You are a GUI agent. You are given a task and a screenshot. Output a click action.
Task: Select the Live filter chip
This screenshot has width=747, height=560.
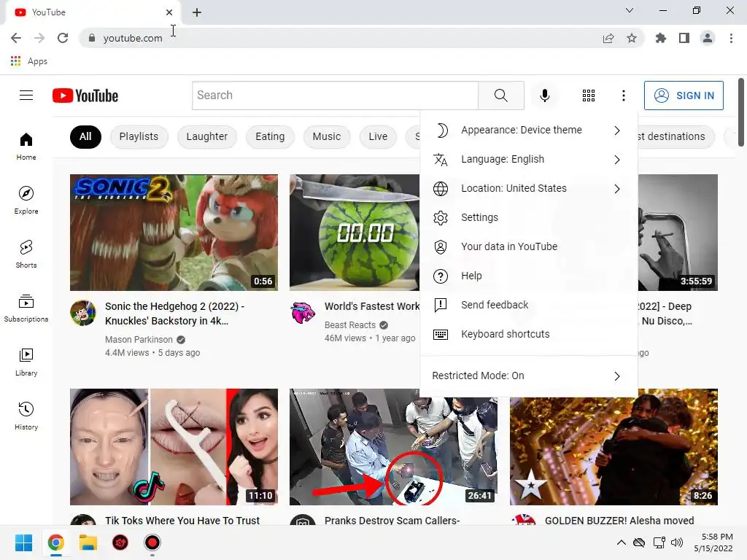(378, 136)
